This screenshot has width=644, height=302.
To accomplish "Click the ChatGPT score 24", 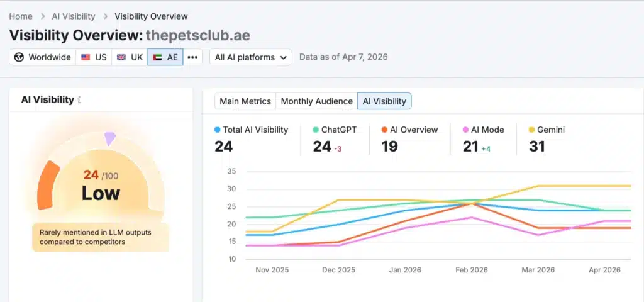I will [322, 146].
